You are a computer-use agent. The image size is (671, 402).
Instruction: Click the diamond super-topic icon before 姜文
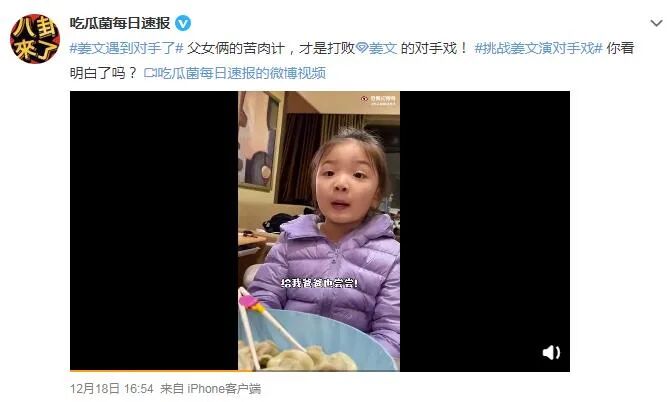point(362,48)
